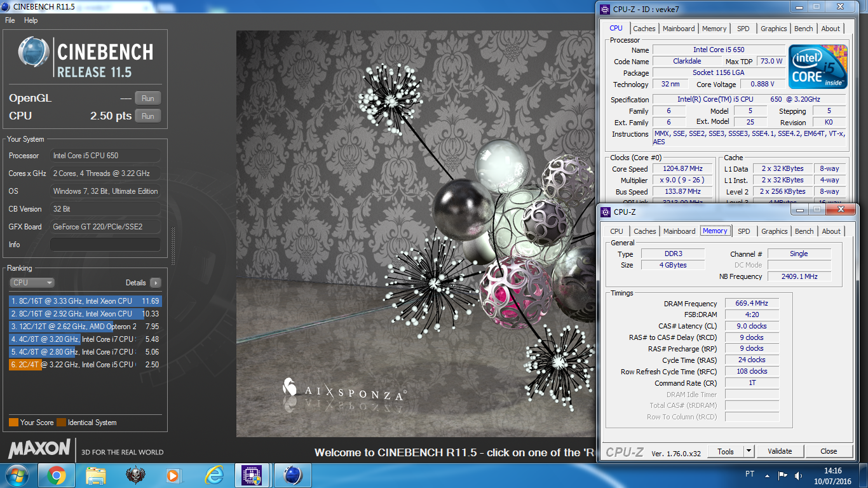The height and width of the screenshot is (488, 868).
Task: Select ranking row 8C/16T @ 3.33 GHz Xeon
Action: [x=85, y=301]
